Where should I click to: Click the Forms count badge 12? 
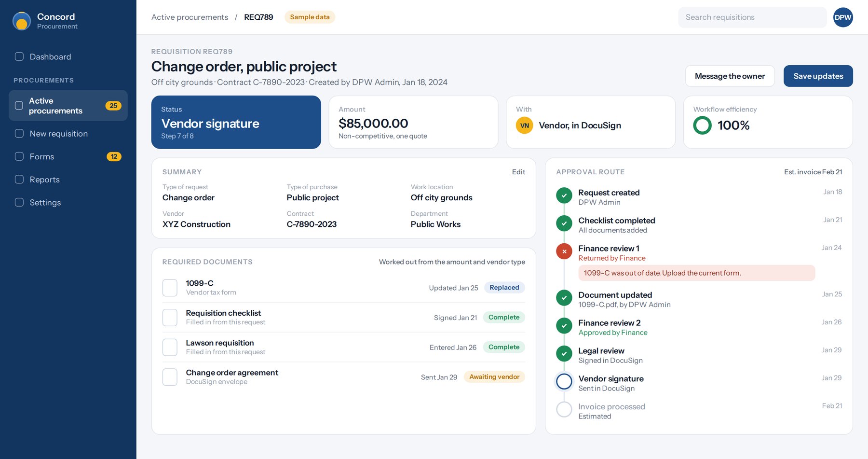click(114, 156)
